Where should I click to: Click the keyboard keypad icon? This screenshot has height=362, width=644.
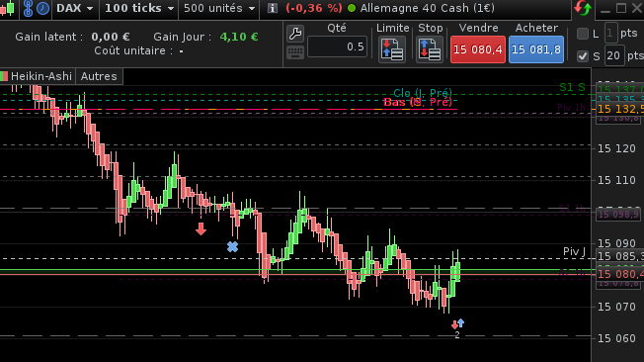[295, 52]
